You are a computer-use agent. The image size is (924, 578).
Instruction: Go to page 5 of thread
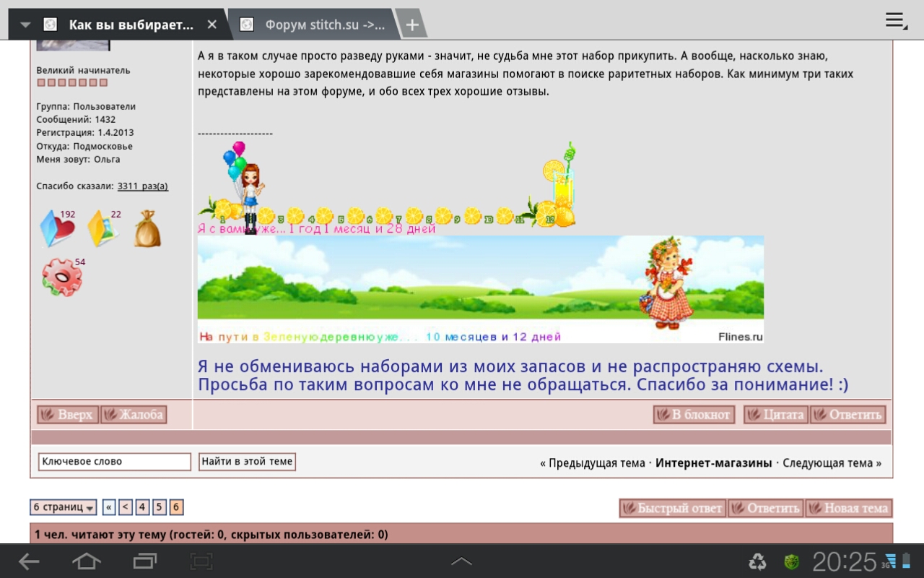coord(160,507)
